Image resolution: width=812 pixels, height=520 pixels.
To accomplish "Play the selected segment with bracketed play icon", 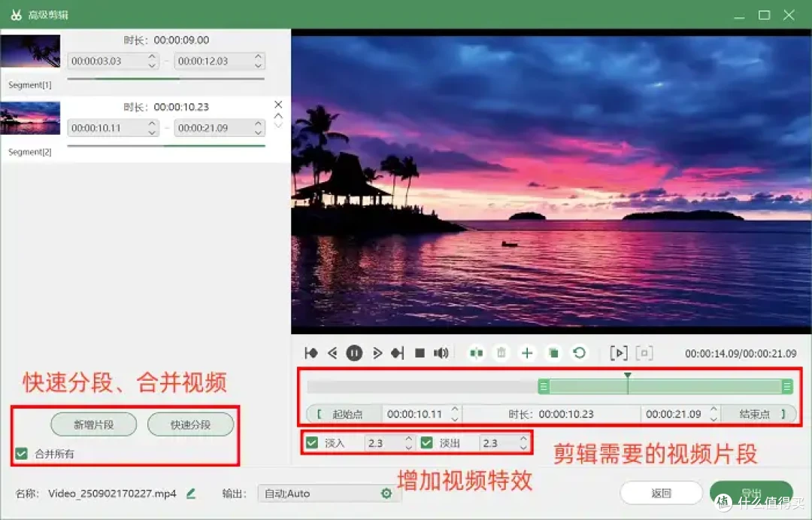I will tap(619, 353).
